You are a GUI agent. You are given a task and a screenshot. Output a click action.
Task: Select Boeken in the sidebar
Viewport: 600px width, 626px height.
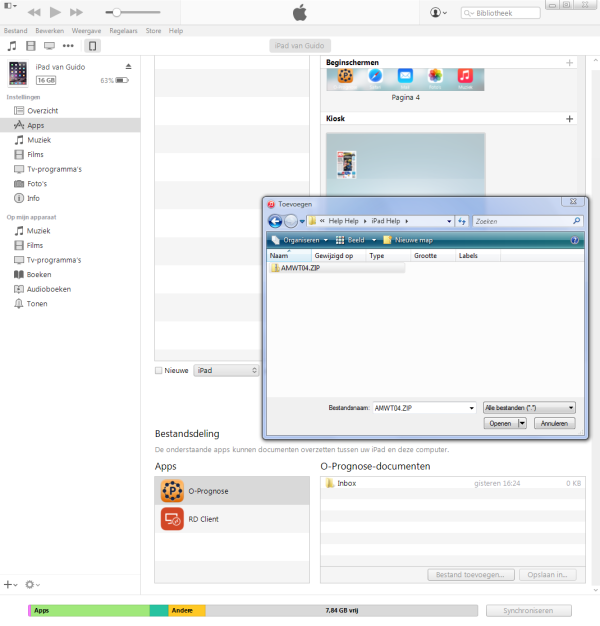pyautogui.click(x=70, y=274)
